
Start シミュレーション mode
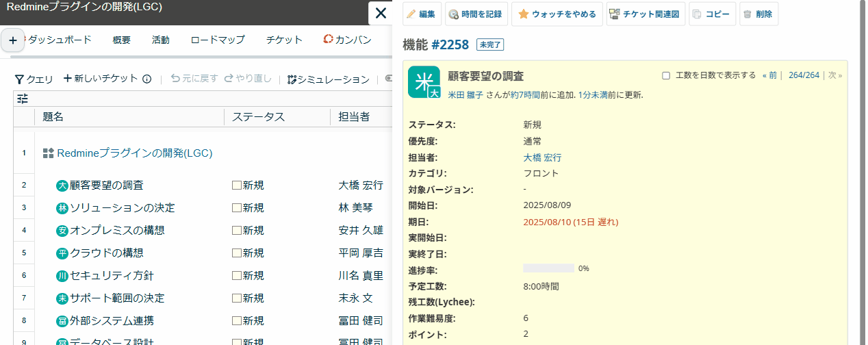(328, 79)
